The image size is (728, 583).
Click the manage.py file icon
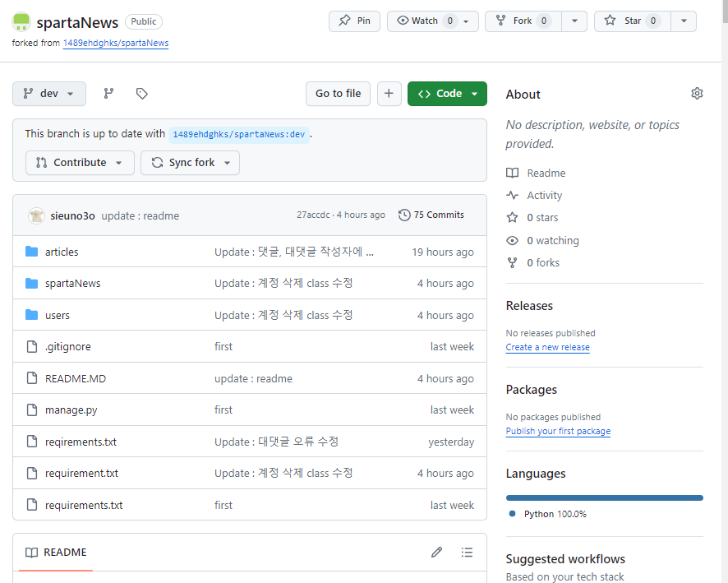(x=31, y=409)
